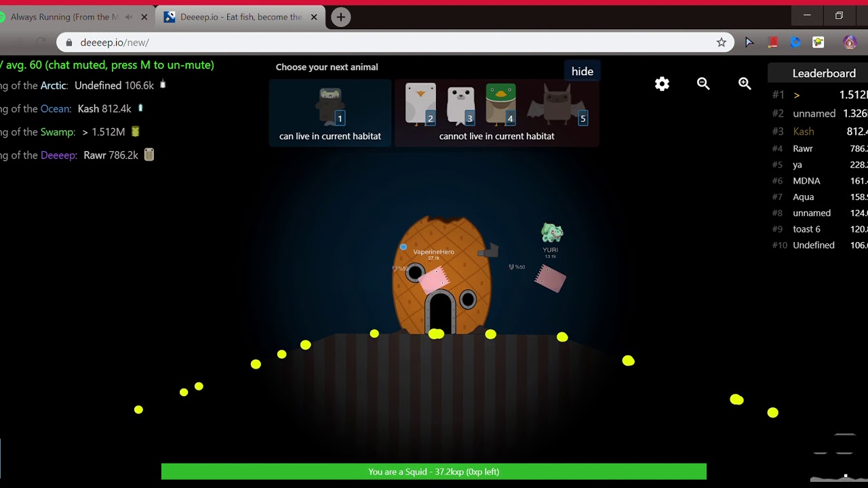
Task: Click the Squid XP progress bar
Action: pos(434,472)
